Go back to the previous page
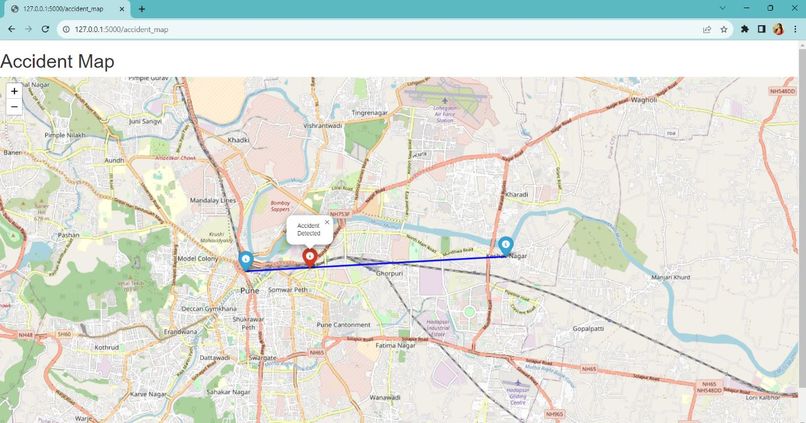Screen dimensions: 806x423 point(11,29)
